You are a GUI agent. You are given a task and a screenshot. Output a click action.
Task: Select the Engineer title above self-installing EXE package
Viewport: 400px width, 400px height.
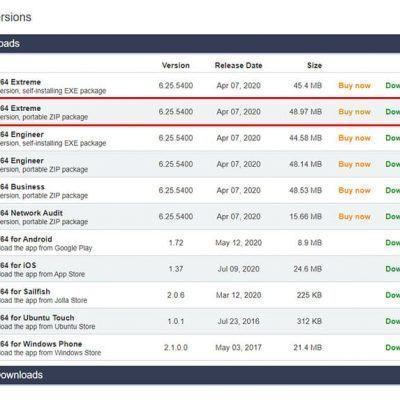click(x=22, y=134)
